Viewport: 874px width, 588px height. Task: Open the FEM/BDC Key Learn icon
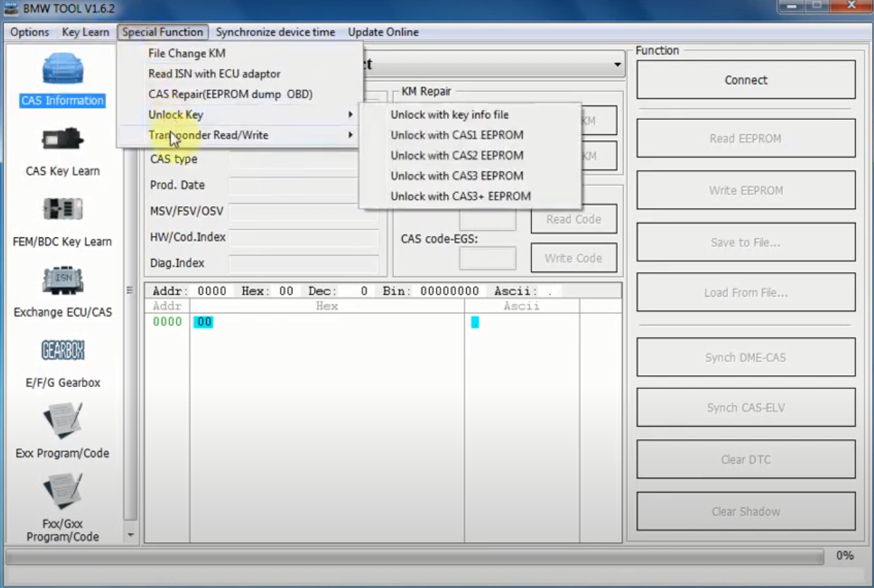pyautogui.click(x=62, y=210)
